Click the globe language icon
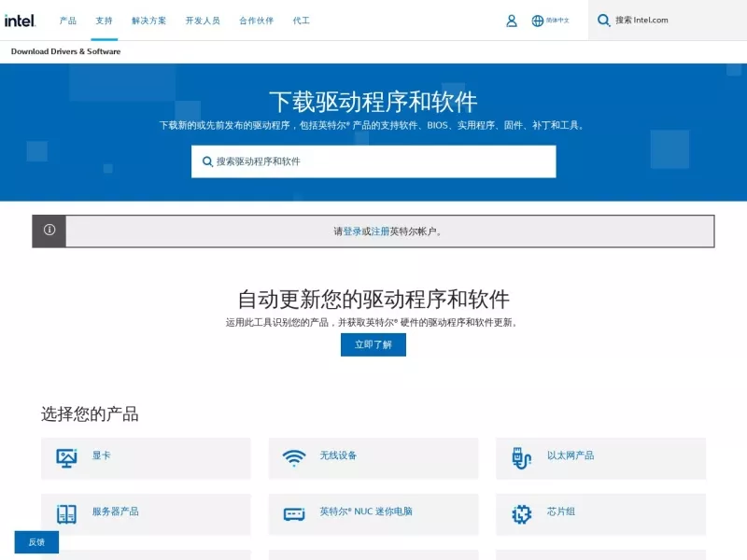The image size is (747, 560). point(538,21)
